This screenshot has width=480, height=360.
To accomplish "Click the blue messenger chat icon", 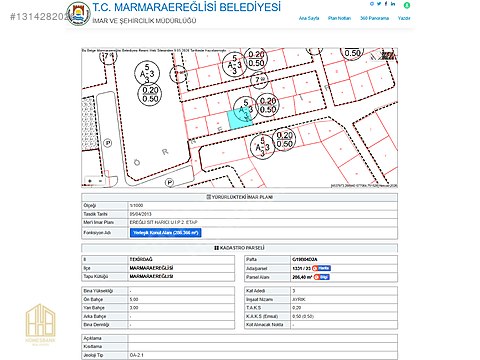I will (372, 4).
